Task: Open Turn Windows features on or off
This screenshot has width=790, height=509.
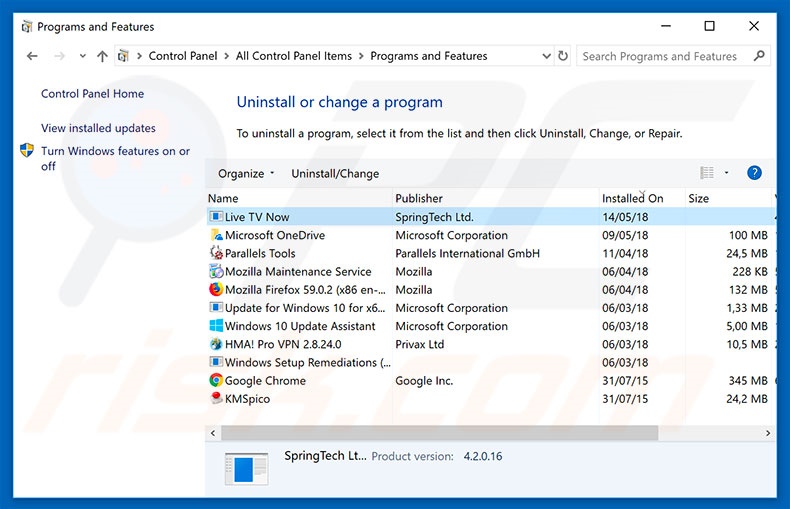Action: pyautogui.click(x=115, y=158)
